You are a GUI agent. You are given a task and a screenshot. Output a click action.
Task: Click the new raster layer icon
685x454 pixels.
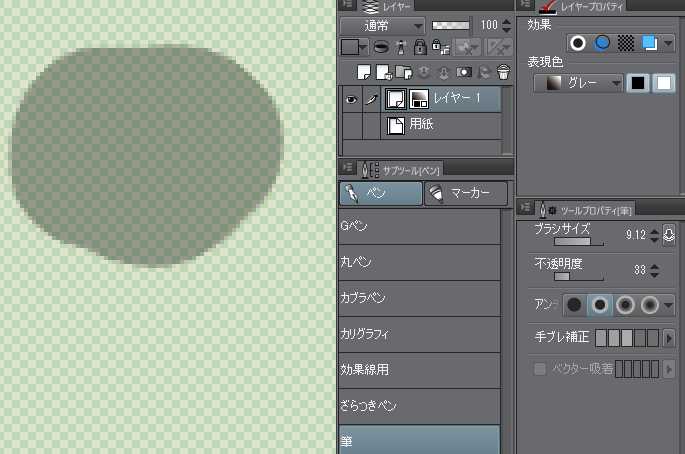tap(366, 72)
